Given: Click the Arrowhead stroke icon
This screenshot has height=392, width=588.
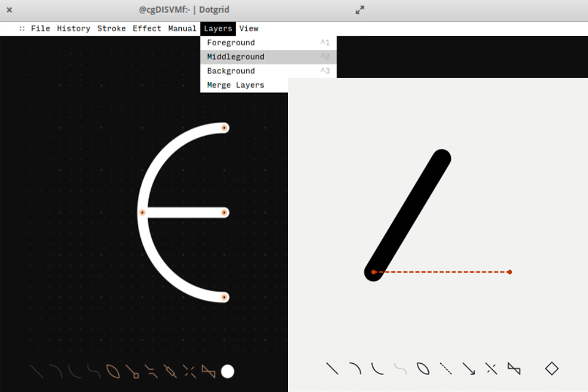Looking at the screenshot, I should click(467, 369).
